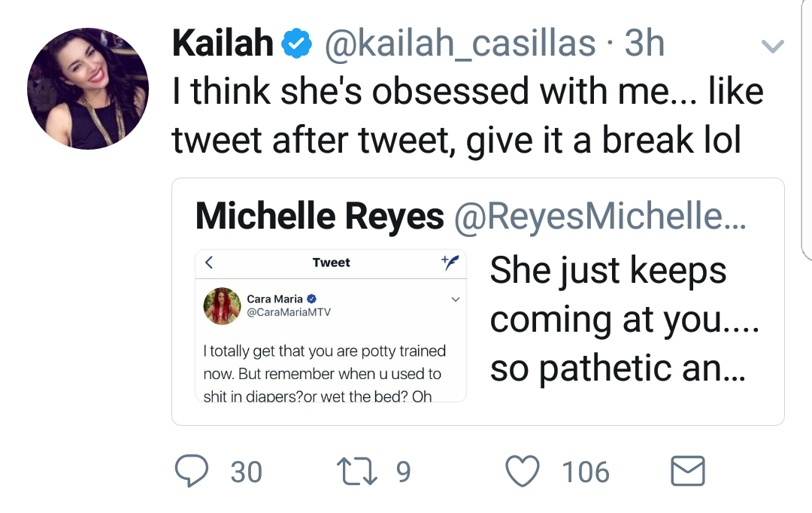Visit the @kailah_casillas handle
812x513 pixels.
pos(460,44)
